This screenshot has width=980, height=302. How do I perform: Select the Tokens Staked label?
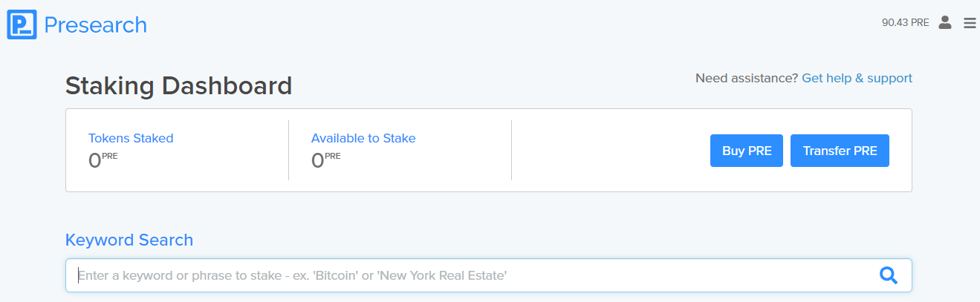click(131, 138)
